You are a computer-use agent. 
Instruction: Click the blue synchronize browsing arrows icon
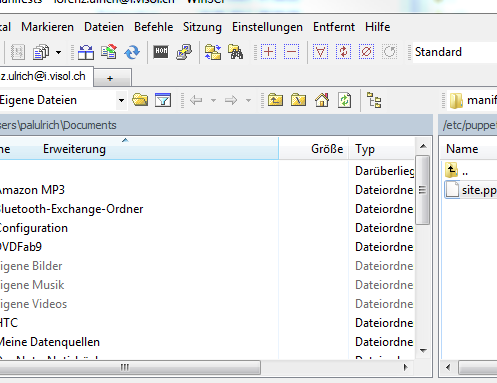tap(132, 52)
